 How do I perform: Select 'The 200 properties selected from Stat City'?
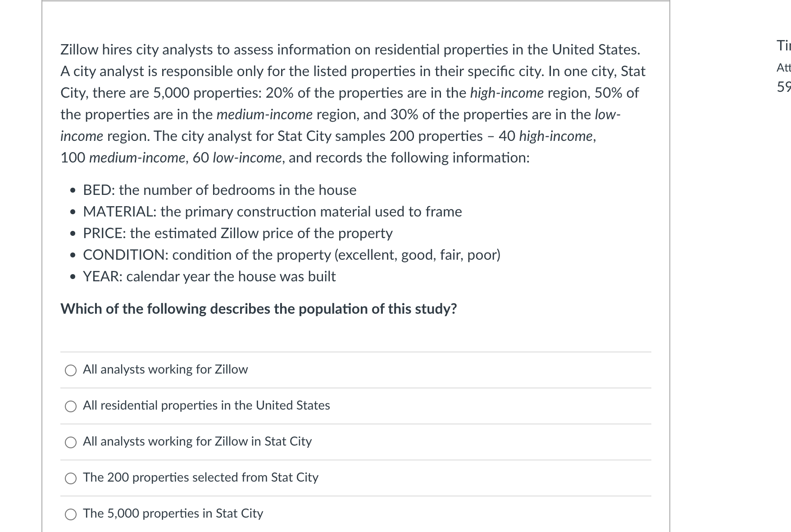(201, 478)
